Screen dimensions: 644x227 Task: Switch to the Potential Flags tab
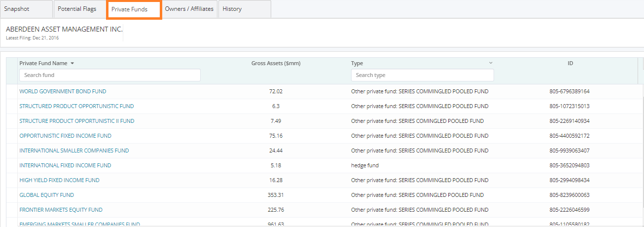coord(79,9)
